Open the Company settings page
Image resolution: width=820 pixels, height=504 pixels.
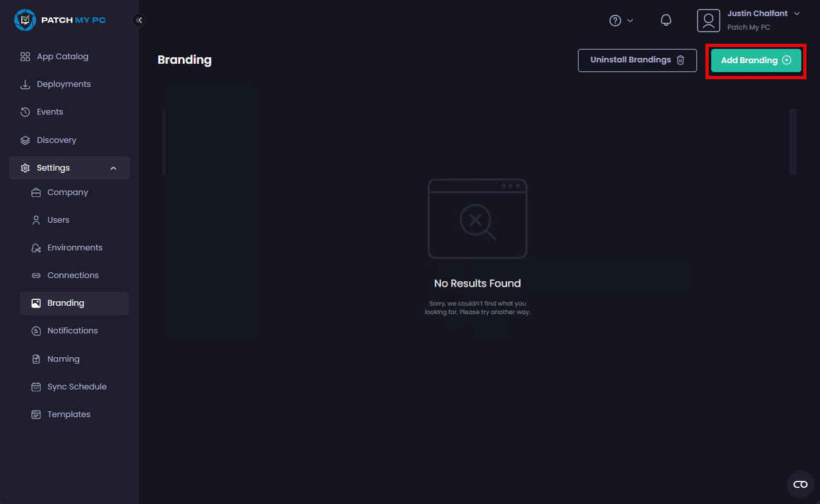tap(68, 192)
